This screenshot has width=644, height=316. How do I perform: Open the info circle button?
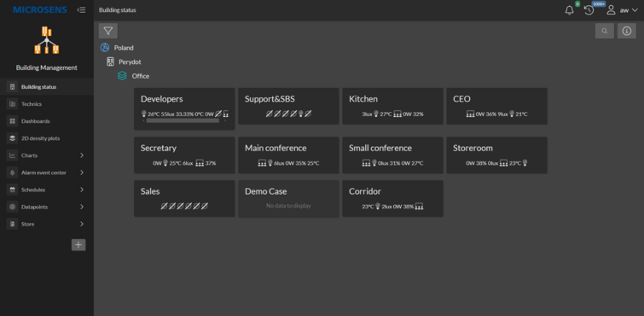(x=627, y=31)
